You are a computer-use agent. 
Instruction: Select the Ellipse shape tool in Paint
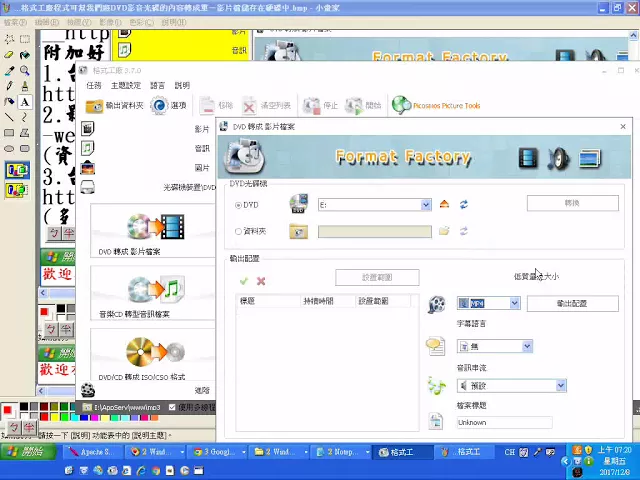click(x=9, y=149)
